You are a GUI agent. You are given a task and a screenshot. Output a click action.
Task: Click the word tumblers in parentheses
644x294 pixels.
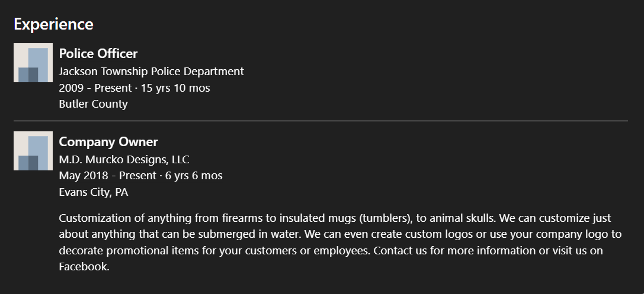coord(385,218)
